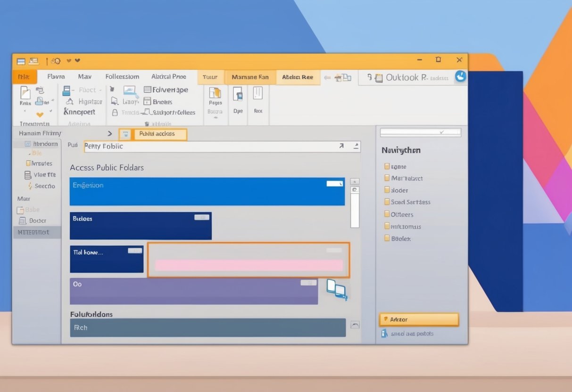Click the Dae icon in the ribbon
Image resolution: width=572 pixels, height=392 pixels.
point(238,97)
